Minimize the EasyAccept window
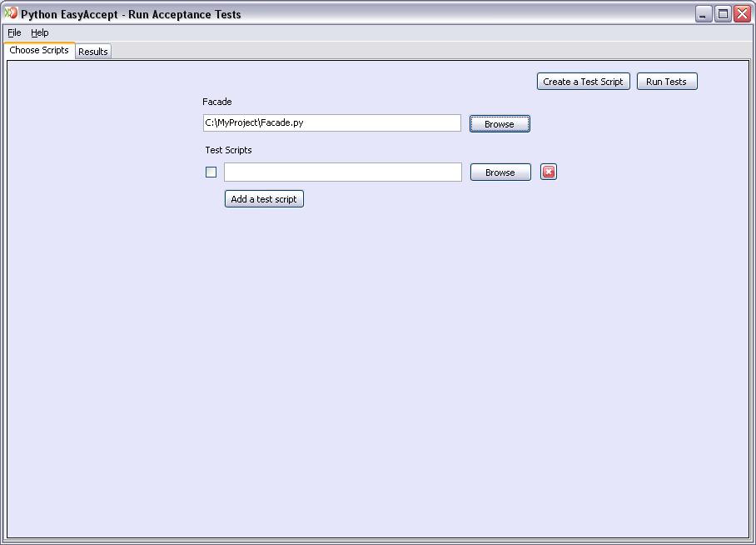The height and width of the screenshot is (545, 756). click(704, 12)
